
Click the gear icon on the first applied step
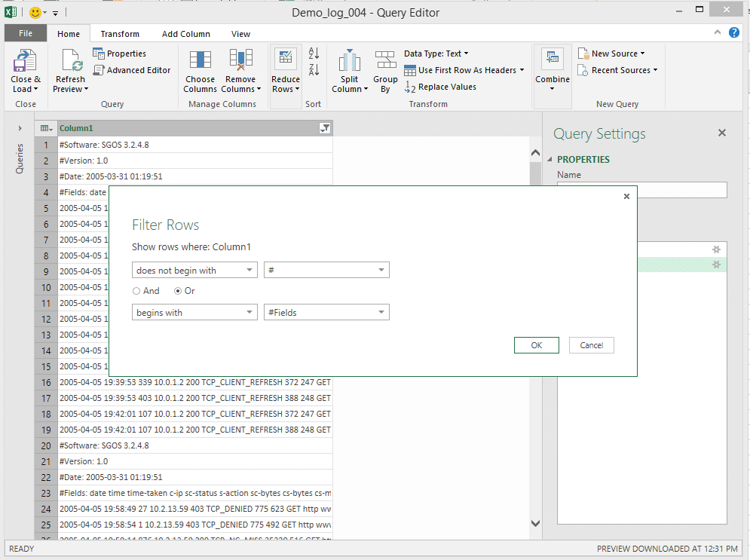point(716,249)
